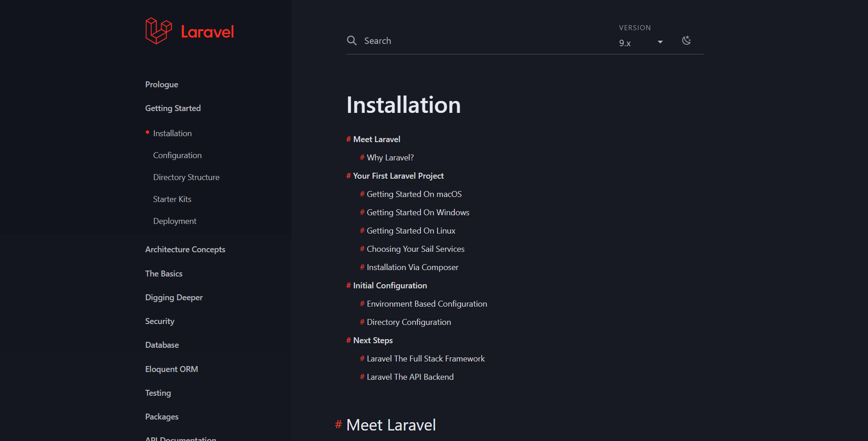Open Environment Based Configuration link

(x=427, y=304)
